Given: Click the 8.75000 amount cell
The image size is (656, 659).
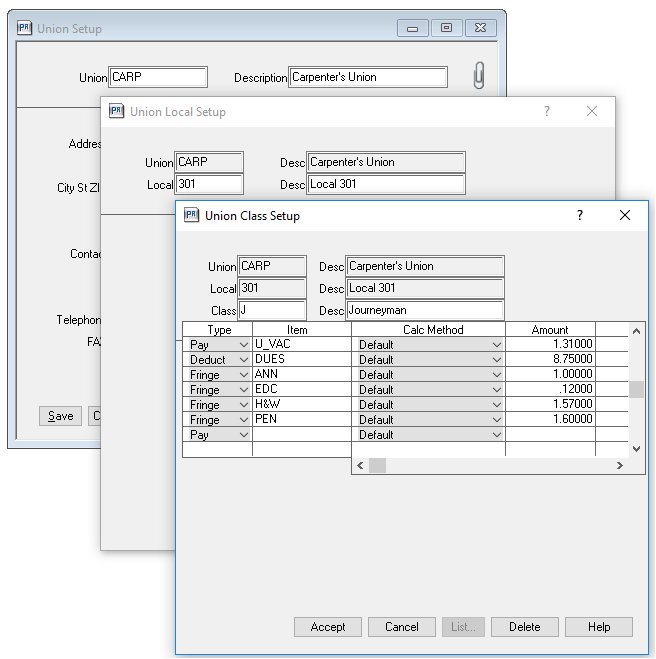Looking at the screenshot, I should tap(550, 360).
